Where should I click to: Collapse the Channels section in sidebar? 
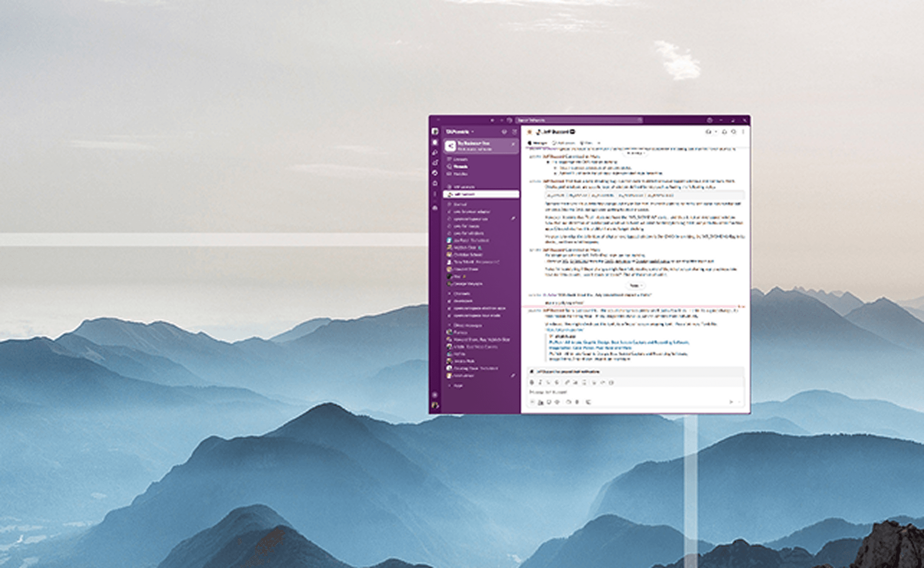(x=450, y=293)
